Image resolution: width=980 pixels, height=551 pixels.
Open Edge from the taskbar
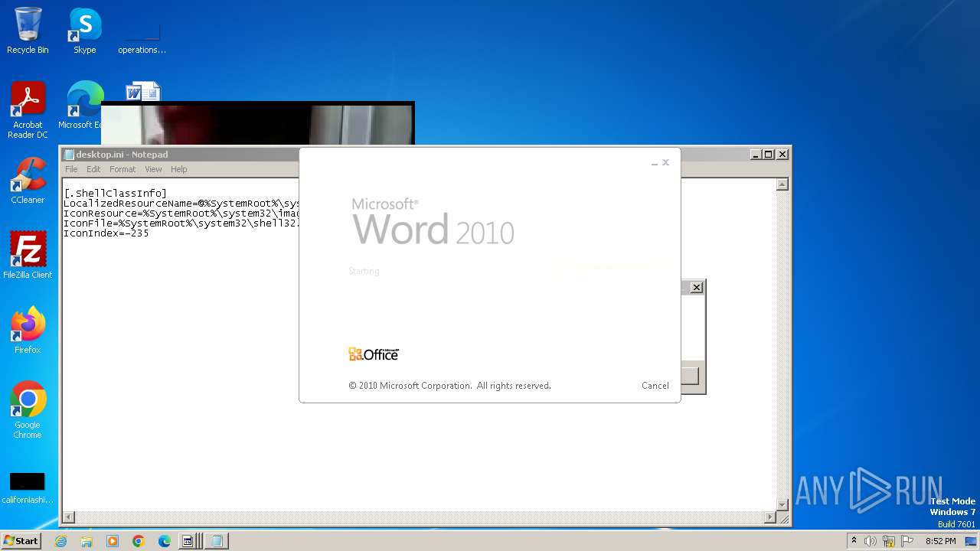pyautogui.click(x=165, y=541)
